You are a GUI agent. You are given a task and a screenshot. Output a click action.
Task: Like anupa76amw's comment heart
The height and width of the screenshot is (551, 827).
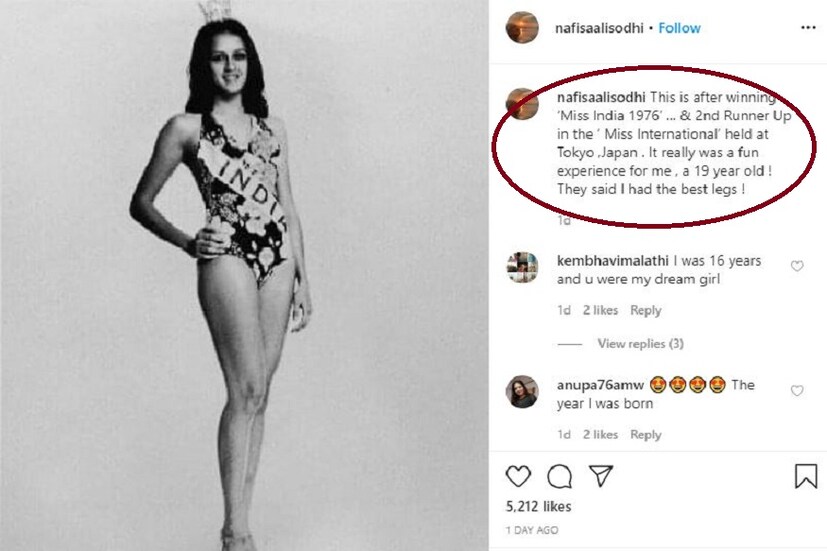(x=797, y=391)
